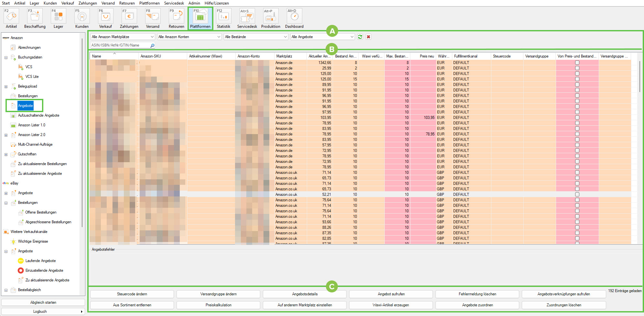
Task: Click the red reset filter icon
Action: click(368, 37)
